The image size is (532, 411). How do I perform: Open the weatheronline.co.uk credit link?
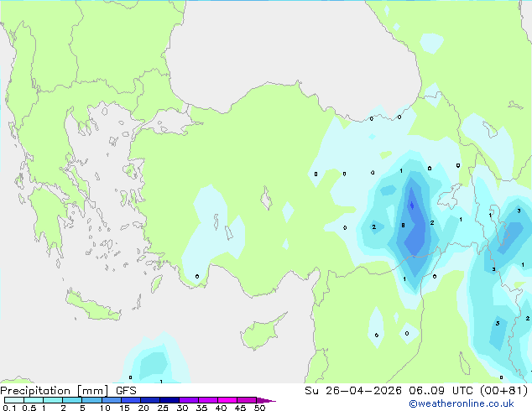pyautogui.click(x=462, y=403)
